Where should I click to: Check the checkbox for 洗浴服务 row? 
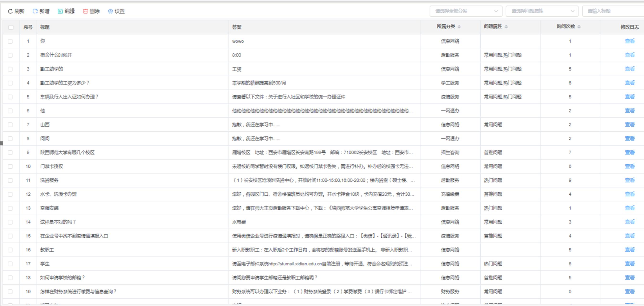click(x=10, y=180)
